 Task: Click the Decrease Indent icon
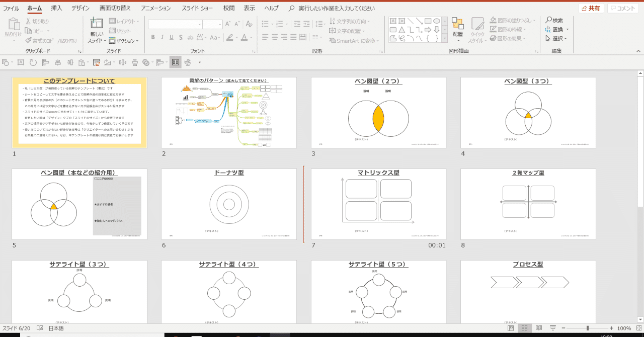point(297,24)
